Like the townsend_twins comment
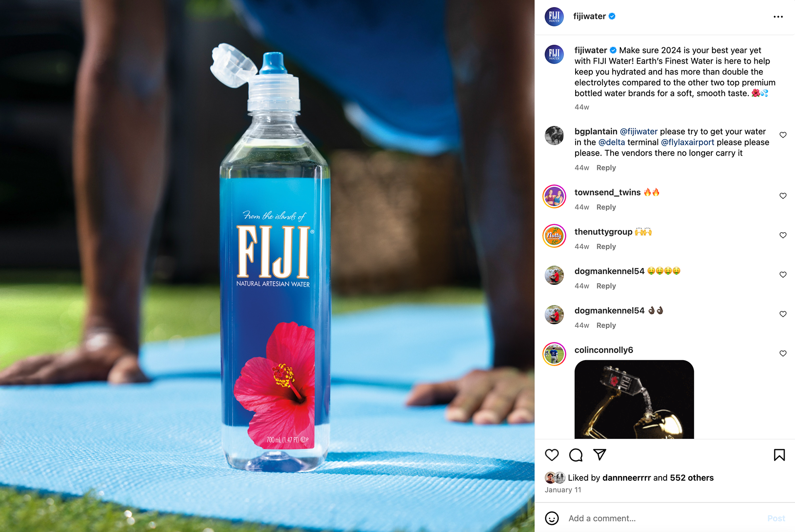Viewport: 795px width, 532px height. point(783,196)
